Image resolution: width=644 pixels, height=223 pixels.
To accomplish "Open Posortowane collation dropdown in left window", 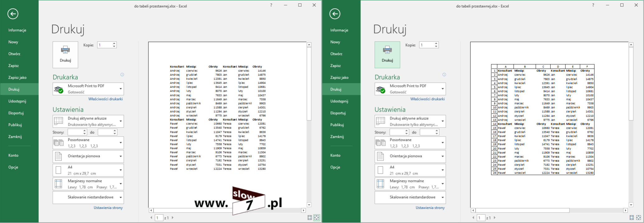I will tap(88, 143).
